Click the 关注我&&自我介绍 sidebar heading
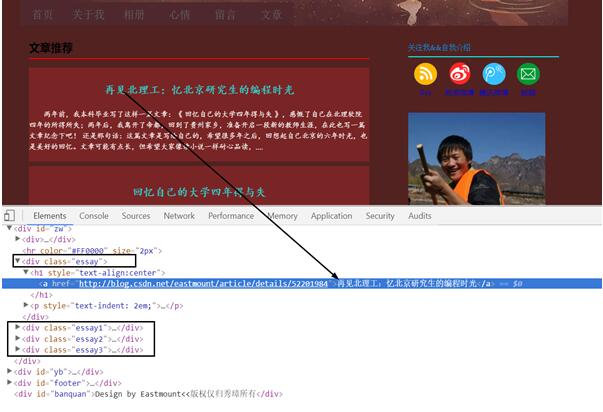This screenshot has height=412, width=603. 439,47
